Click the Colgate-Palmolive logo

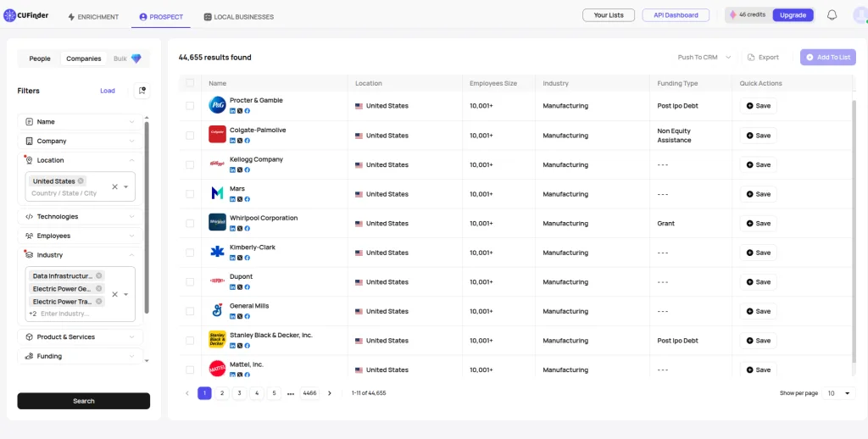(x=217, y=135)
